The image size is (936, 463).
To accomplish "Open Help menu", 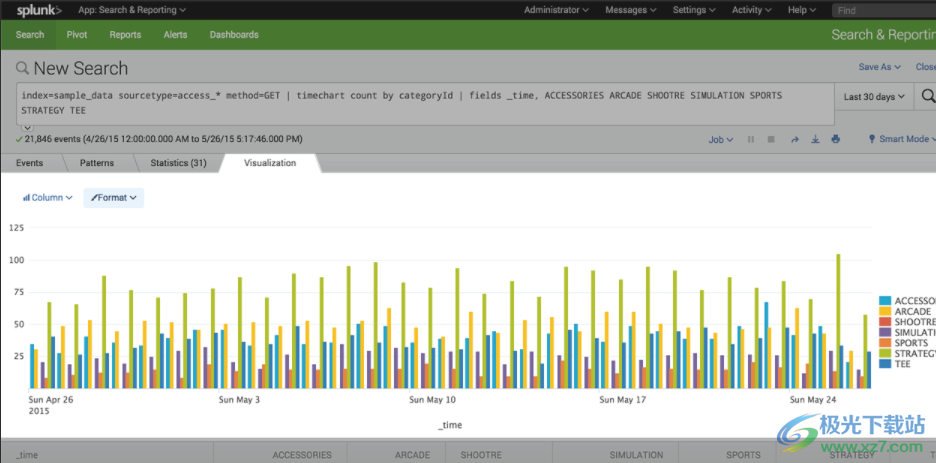I will coord(801,10).
